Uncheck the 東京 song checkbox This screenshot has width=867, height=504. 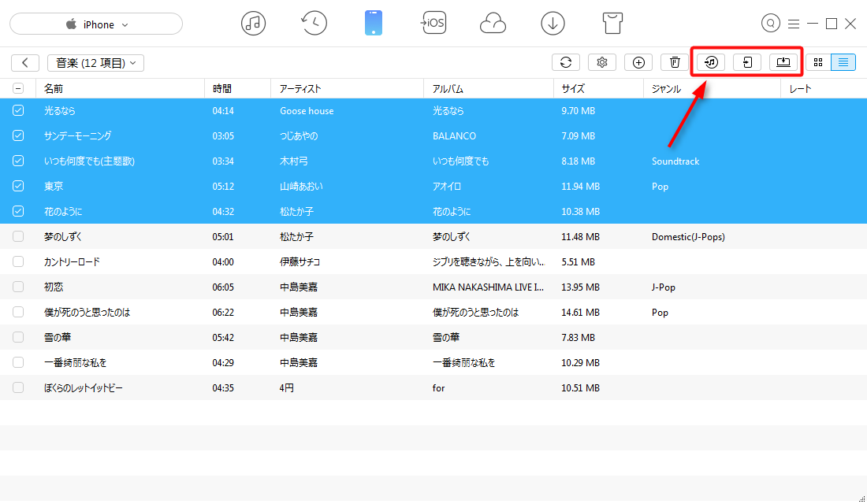point(18,186)
